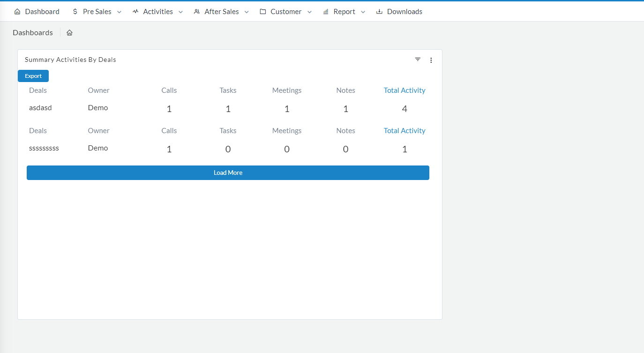Click the Load More button
The height and width of the screenshot is (353, 644).
pyautogui.click(x=228, y=173)
